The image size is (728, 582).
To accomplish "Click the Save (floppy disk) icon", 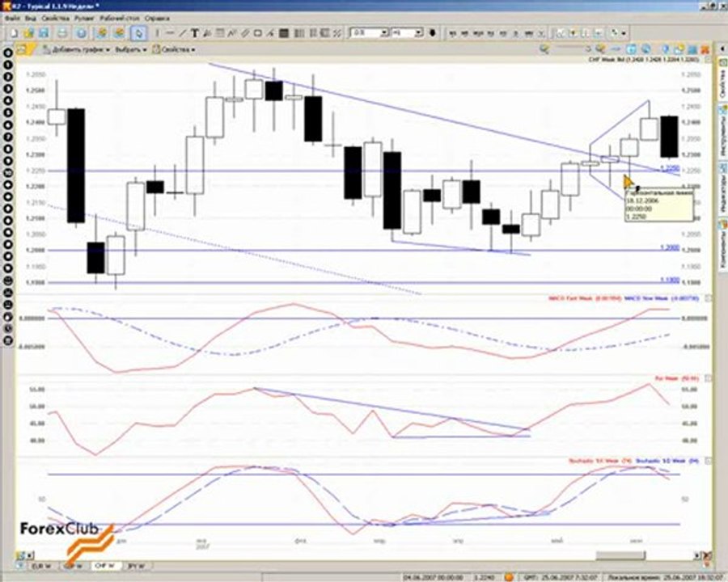I will [44, 33].
